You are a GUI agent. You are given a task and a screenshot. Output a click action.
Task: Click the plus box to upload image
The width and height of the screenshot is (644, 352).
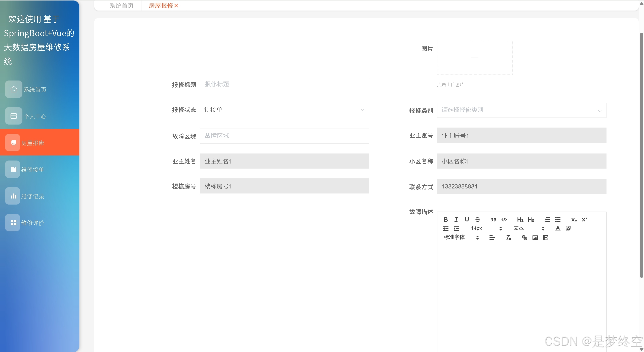tap(475, 58)
